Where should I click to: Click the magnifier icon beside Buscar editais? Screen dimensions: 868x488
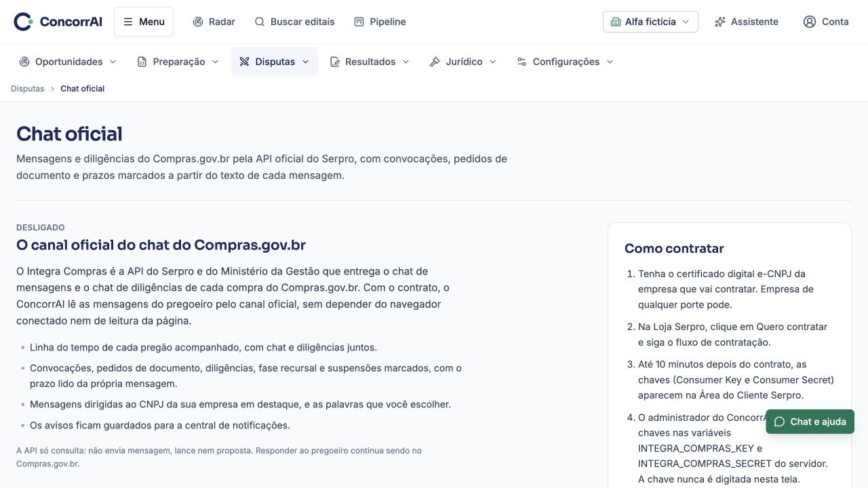click(260, 22)
